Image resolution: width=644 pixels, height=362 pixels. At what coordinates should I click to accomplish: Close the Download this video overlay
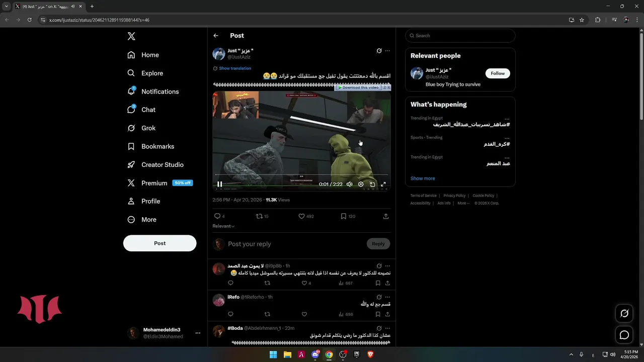point(388,87)
